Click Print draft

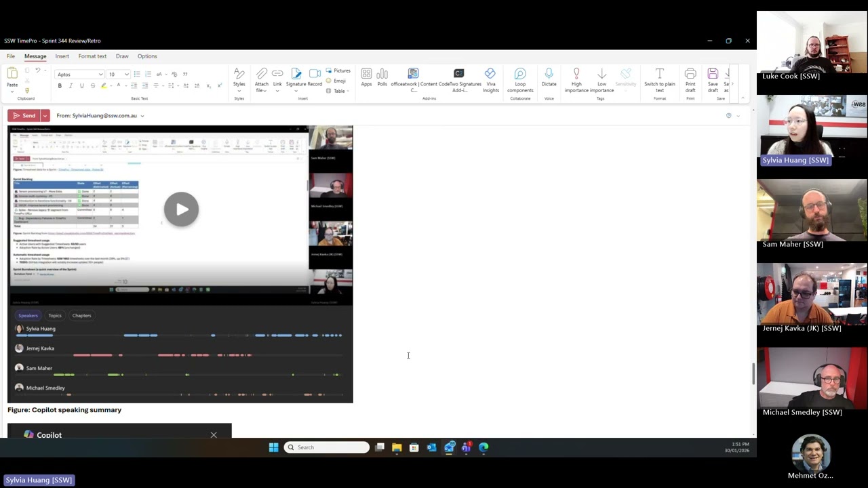pyautogui.click(x=690, y=80)
